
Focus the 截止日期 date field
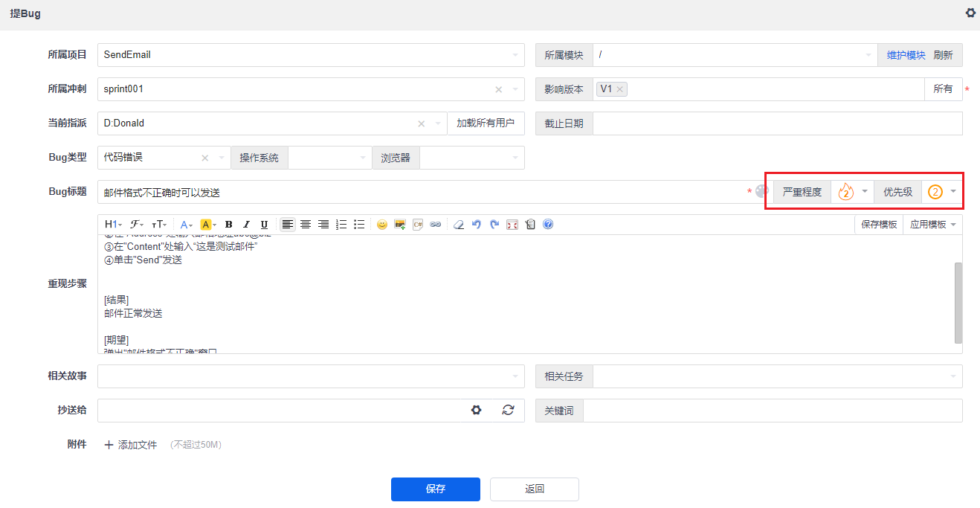778,123
